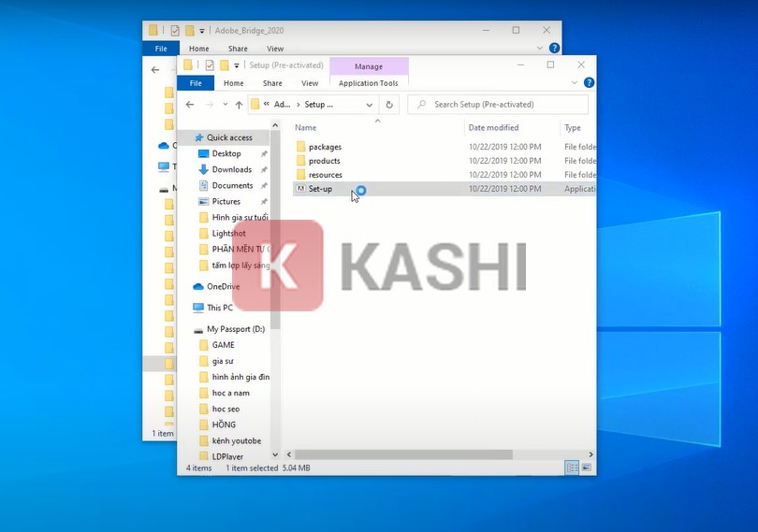Click the Ad... breadcrumb in address bar
758x532 pixels.
282,105
